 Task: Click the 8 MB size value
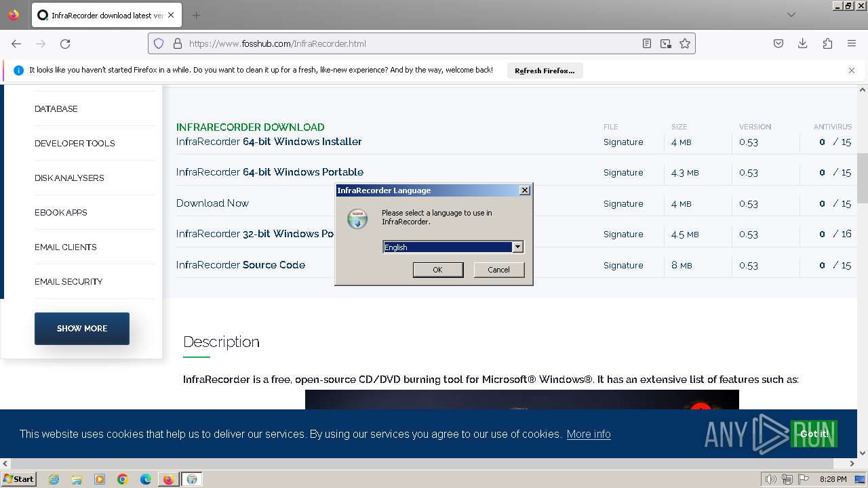click(682, 266)
